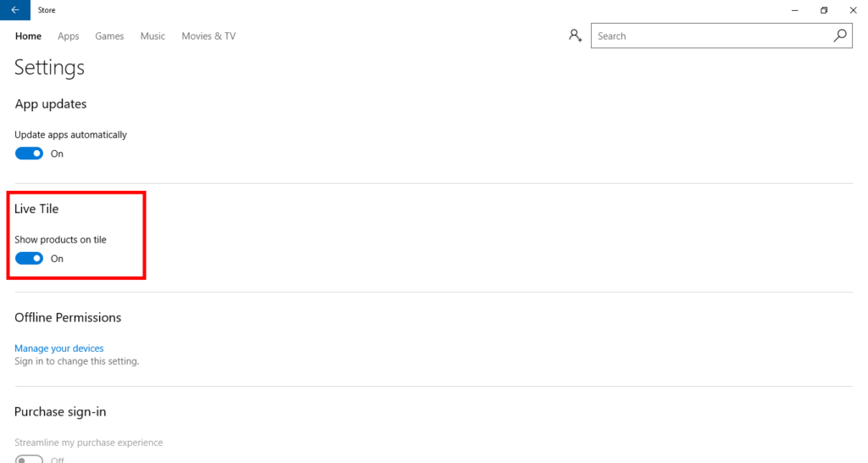Click the search magnifier icon
This screenshot has width=868, height=463.
click(x=840, y=36)
